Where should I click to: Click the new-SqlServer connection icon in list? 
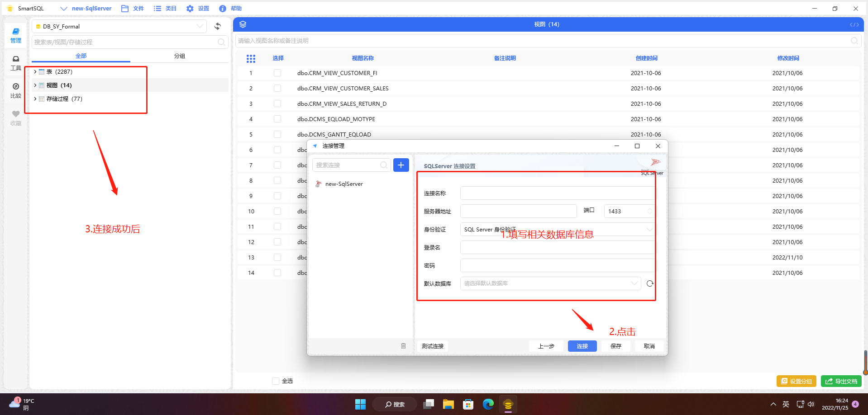pos(319,184)
